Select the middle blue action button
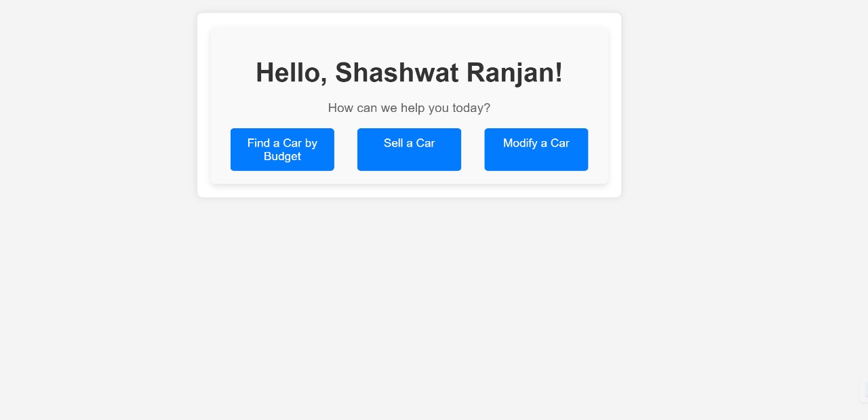 409,149
